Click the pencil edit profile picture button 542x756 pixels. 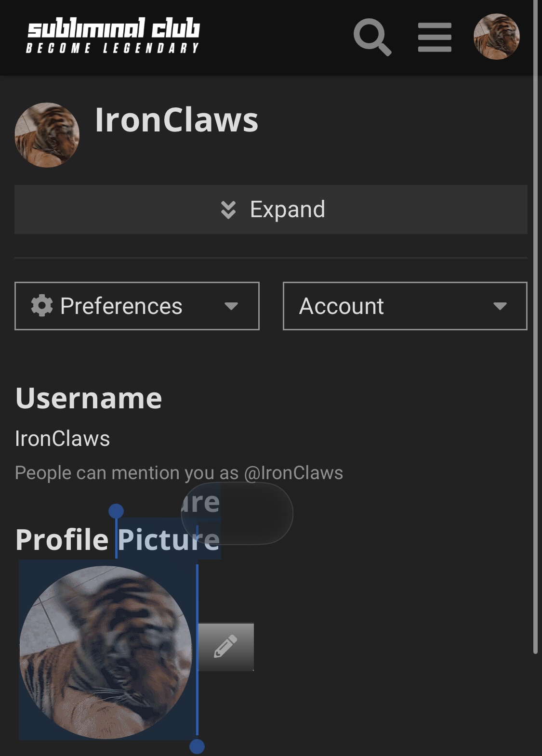coord(226,647)
